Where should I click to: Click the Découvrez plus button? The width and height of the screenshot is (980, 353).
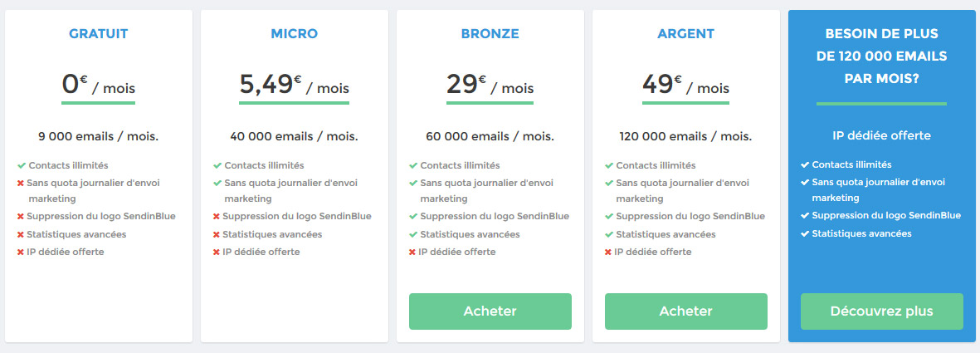pyautogui.click(x=882, y=311)
